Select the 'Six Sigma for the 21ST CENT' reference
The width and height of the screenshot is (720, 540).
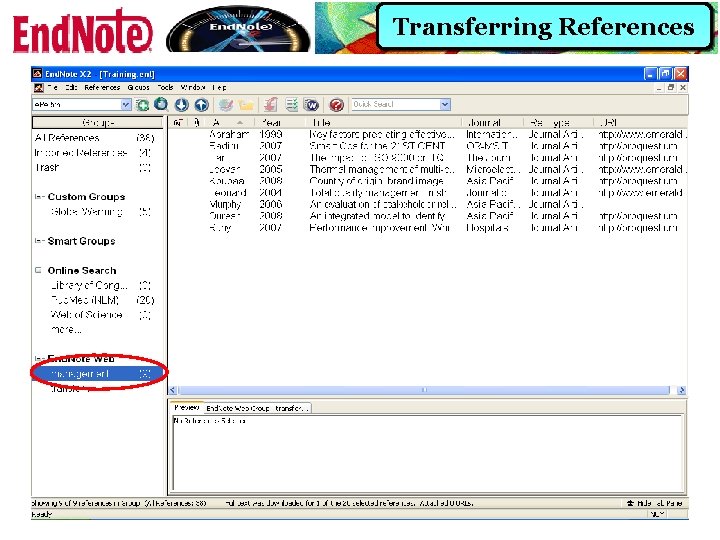[427, 146]
